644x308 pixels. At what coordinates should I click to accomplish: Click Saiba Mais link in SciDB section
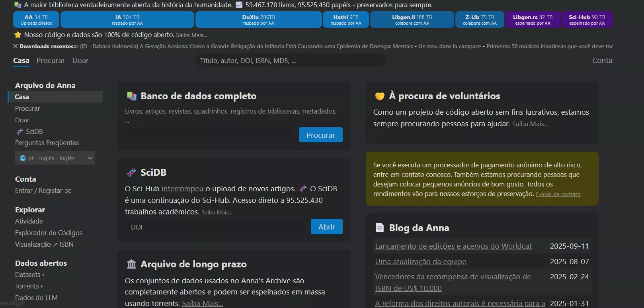pyautogui.click(x=217, y=212)
